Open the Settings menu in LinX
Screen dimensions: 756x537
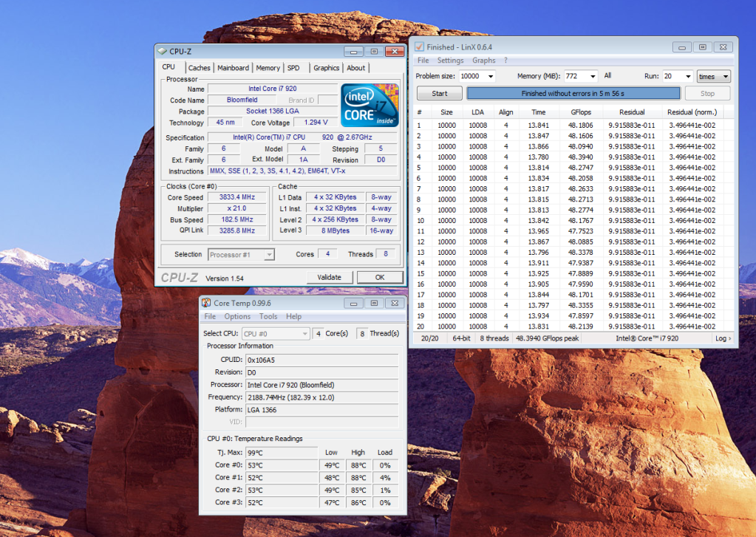point(450,61)
